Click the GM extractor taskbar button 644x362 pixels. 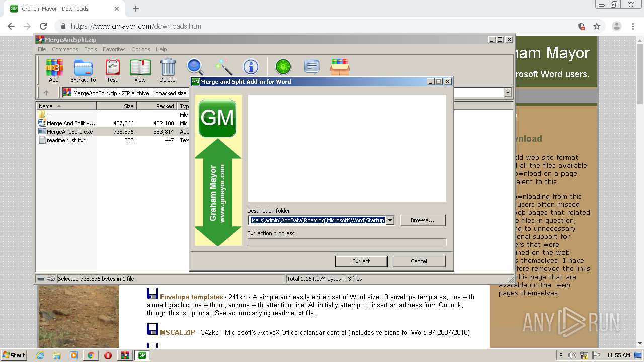tap(142, 355)
